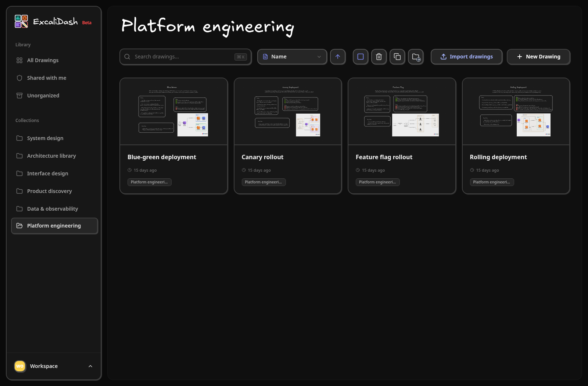Click the ExcaliDash brand name text
The height and width of the screenshot is (386, 588).
click(55, 22)
